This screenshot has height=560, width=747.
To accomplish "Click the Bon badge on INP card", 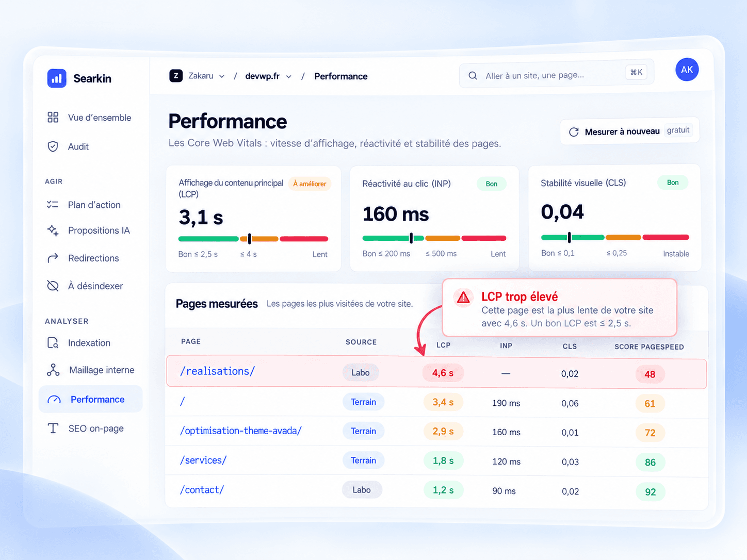I will (492, 184).
